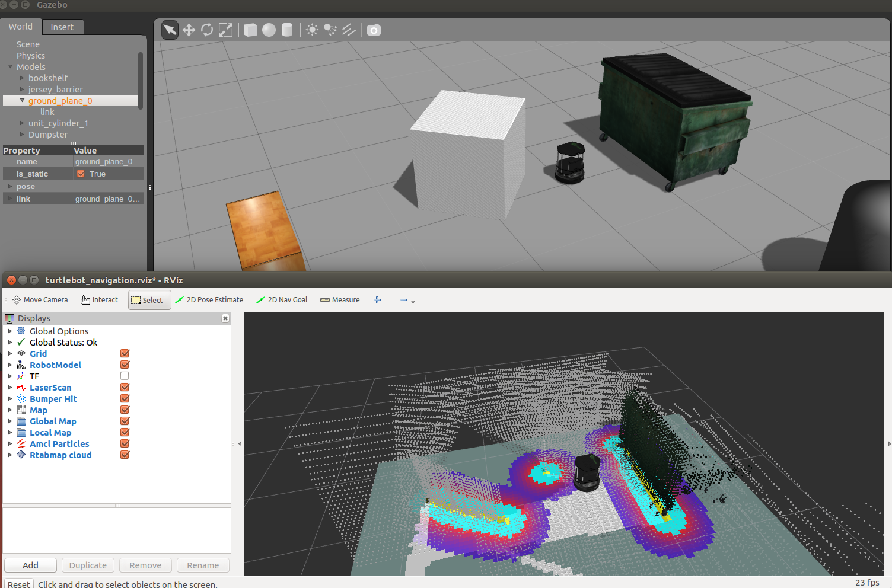
Task: Click the RViz left panel collapse arrow
Action: click(x=240, y=443)
